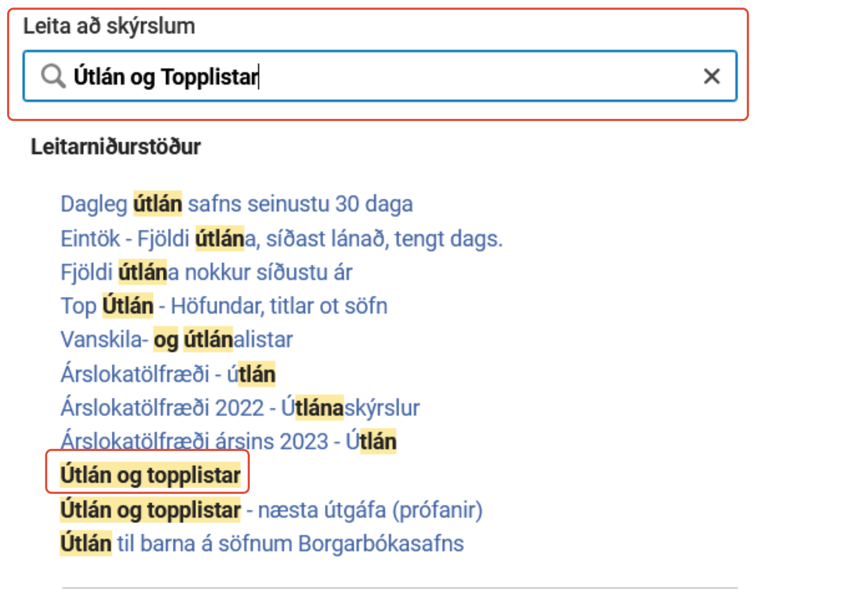
Task: Select 'Fjöldi útlána nokkur síðustu ár' result
Action: pyautogui.click(x=206, y=272)
